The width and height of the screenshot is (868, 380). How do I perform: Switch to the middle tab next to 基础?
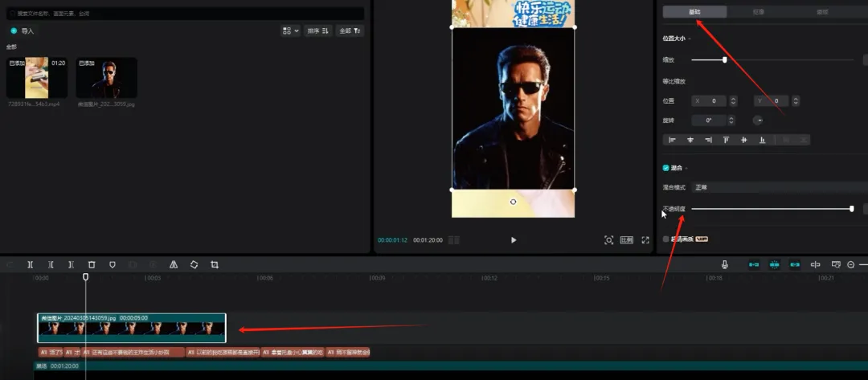(758, 11)
